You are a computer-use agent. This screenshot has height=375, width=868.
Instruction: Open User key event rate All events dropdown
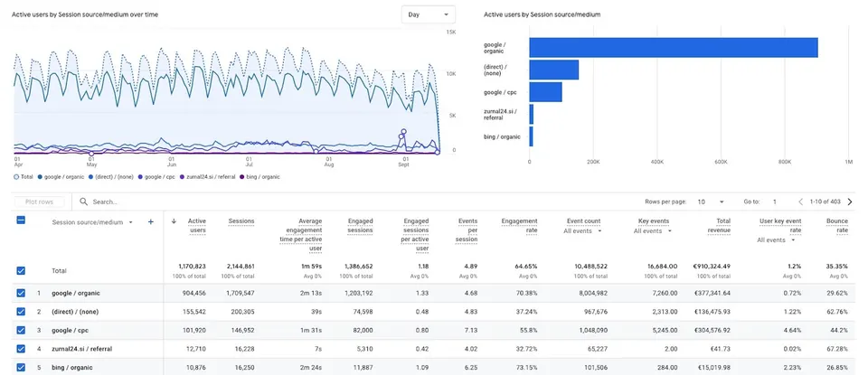778,240
